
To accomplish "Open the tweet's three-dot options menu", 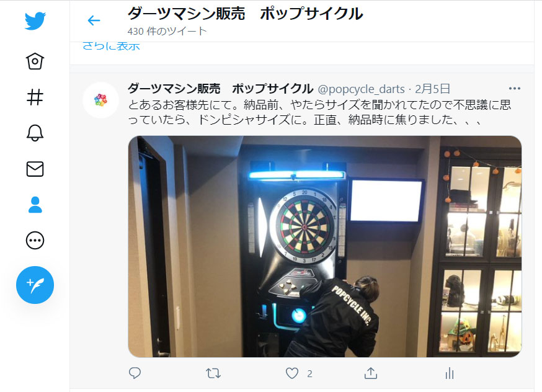I will coord(514,89).
